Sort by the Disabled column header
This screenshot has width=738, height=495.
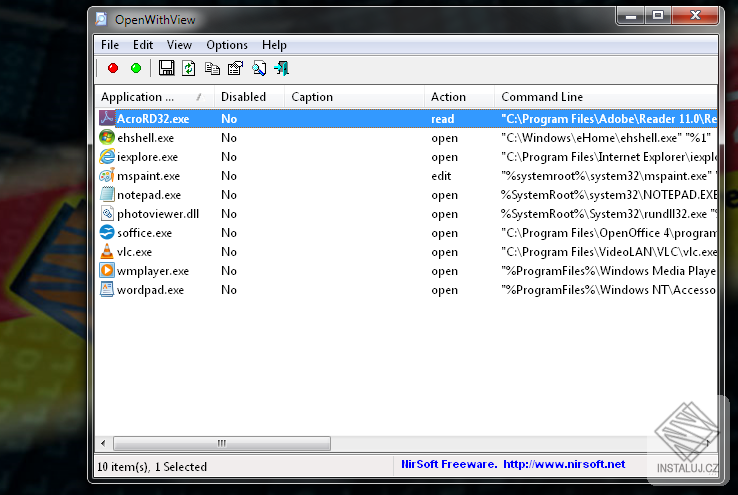pyautogui.click(x=249, y=97)
